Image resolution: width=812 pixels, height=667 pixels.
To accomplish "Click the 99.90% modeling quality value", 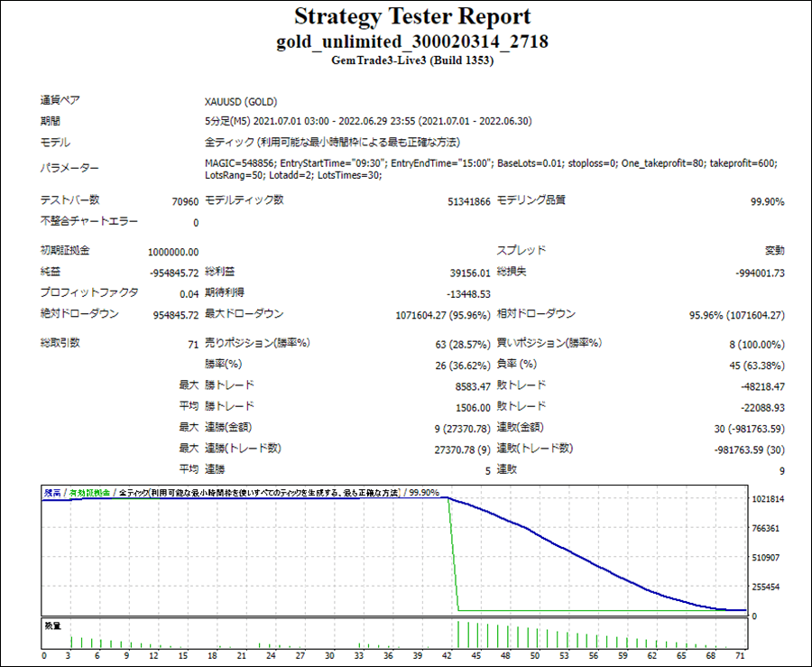I will 767,201.
